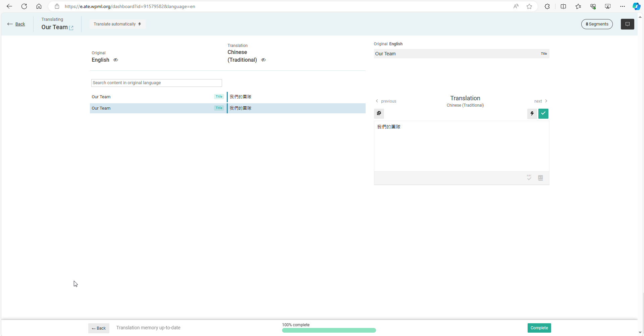Open Our Team page external link icon
The height and width of the screenshot is (336, 644).
71,28
